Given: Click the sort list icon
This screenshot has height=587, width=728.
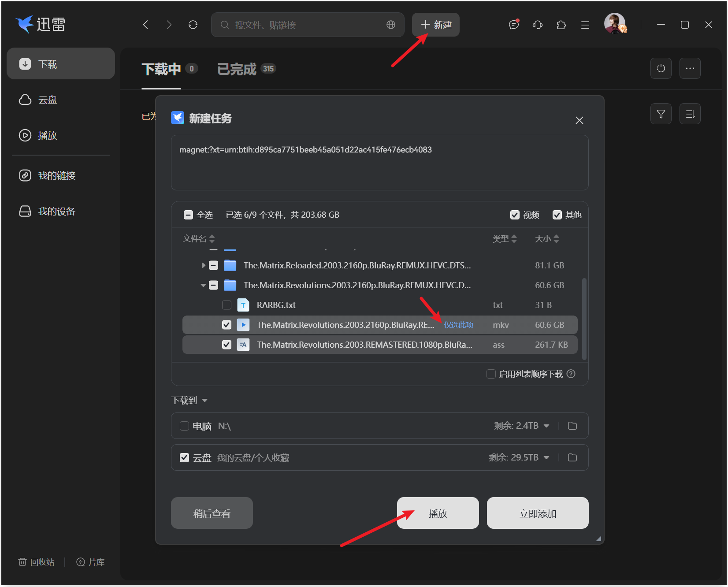Looking at the screenshot, I should tap(690, 114).
